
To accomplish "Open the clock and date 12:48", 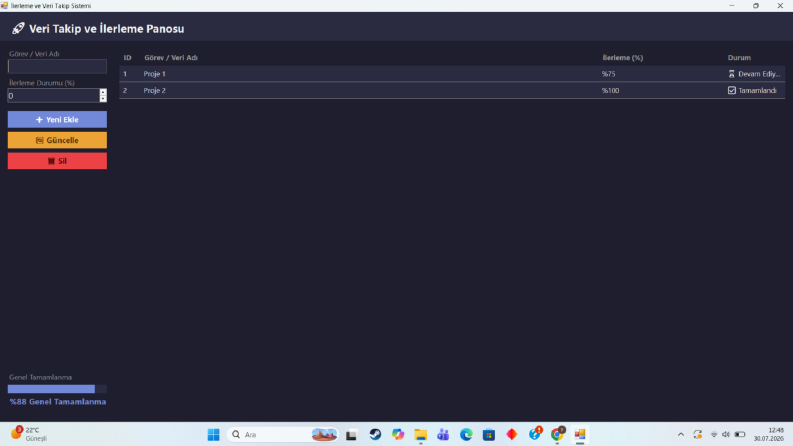I will tap(769, 434).
